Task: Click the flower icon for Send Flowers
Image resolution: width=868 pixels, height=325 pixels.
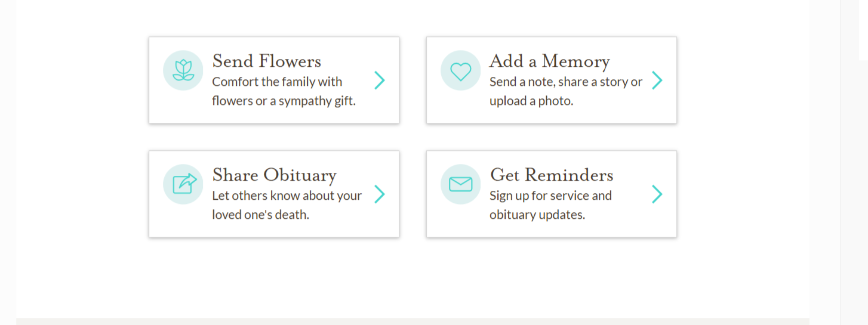Action: pyautogui.click(x=183, y=70)
